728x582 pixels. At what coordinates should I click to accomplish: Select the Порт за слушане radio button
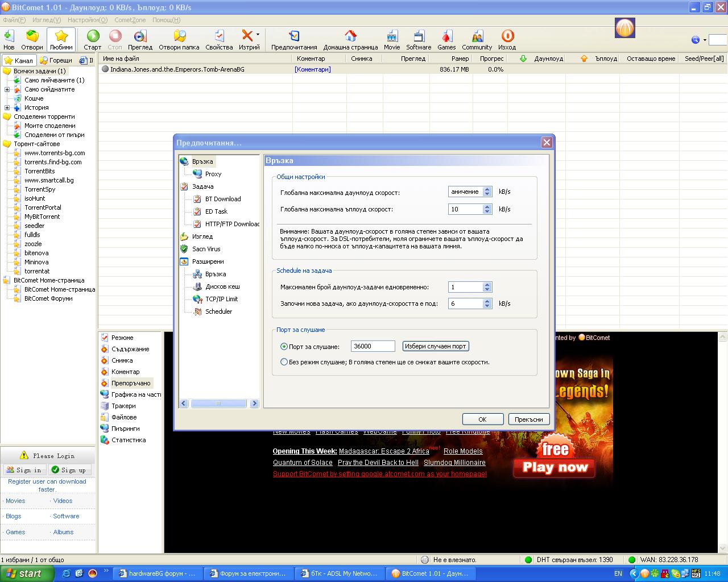(x=284, y=346)
